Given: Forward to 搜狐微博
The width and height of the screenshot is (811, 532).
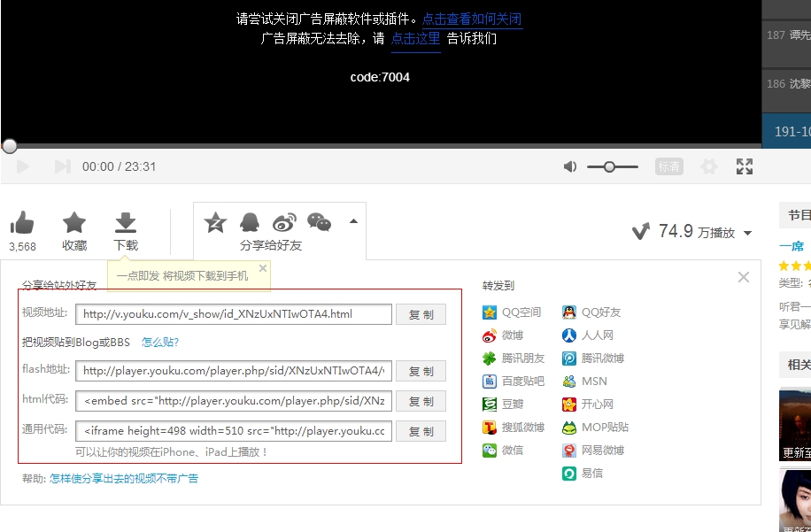Looking at the screenshot, I should coord(514,428).
